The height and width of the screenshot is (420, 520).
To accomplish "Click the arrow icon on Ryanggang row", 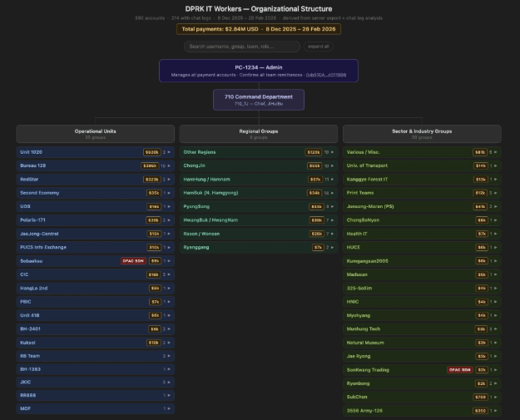I will [x=334, y=247].
